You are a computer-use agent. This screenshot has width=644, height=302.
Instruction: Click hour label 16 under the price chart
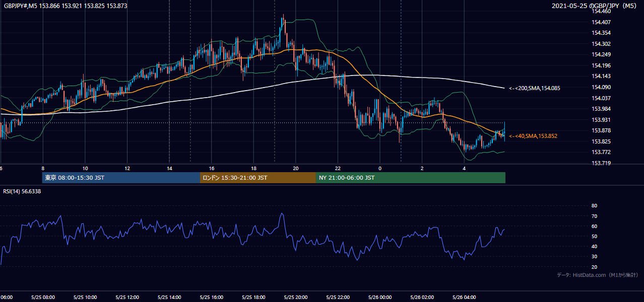[x=212, y=168]
